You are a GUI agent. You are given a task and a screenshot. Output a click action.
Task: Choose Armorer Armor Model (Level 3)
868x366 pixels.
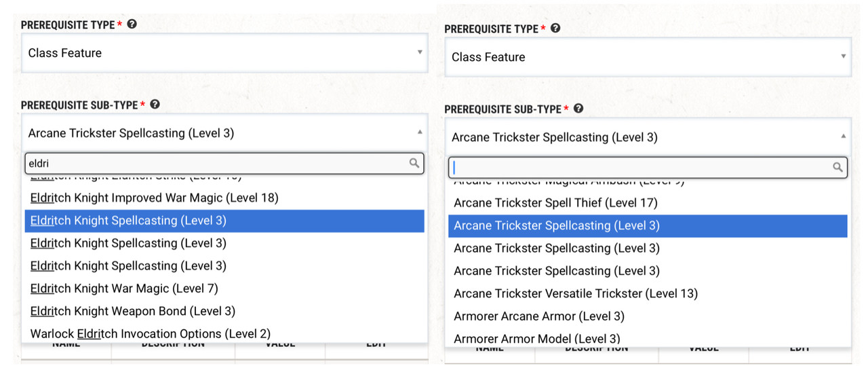click(648, 338)
